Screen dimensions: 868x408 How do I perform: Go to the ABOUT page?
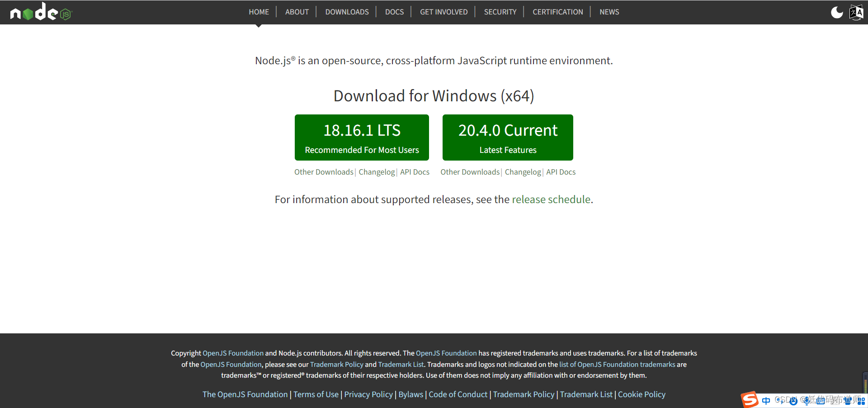297,12
